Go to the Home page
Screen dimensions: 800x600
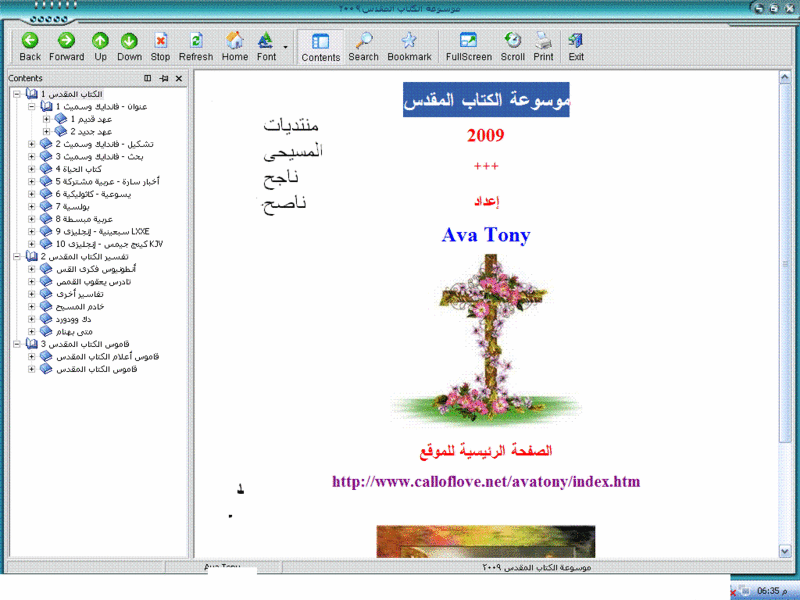pyautogui.click(x=235, y=46)
